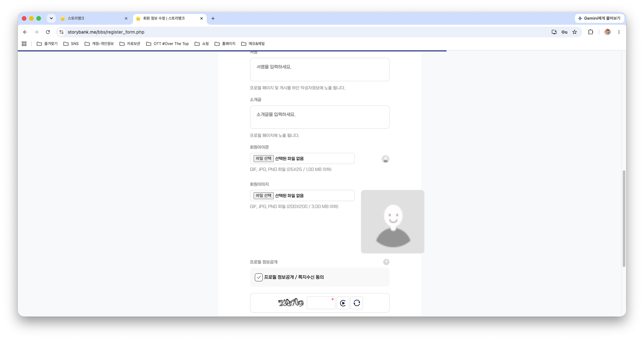644x340 pixels.
Task: Focus the 소개글 introduction text area
Action: pos(319,117)
